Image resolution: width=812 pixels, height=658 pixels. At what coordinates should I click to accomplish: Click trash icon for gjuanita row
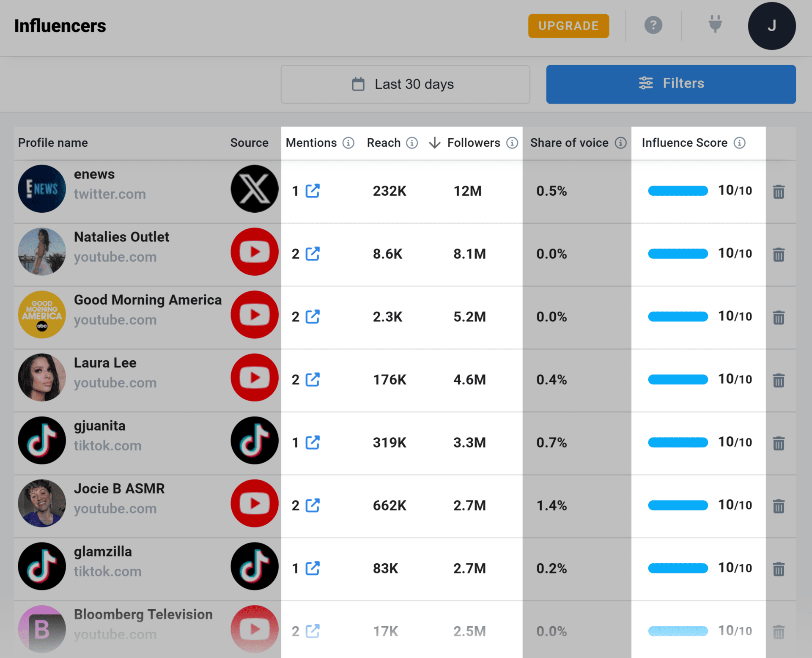(779, 443)
